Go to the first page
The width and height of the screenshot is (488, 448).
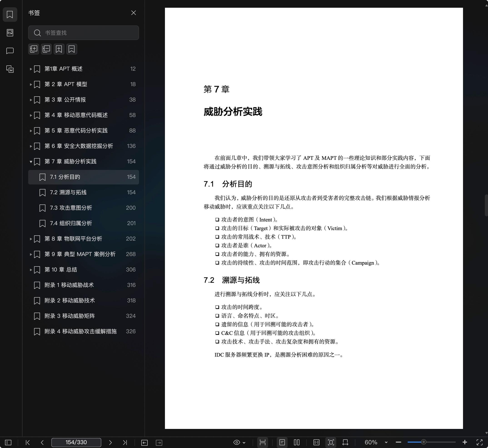[x=28, y=442]
